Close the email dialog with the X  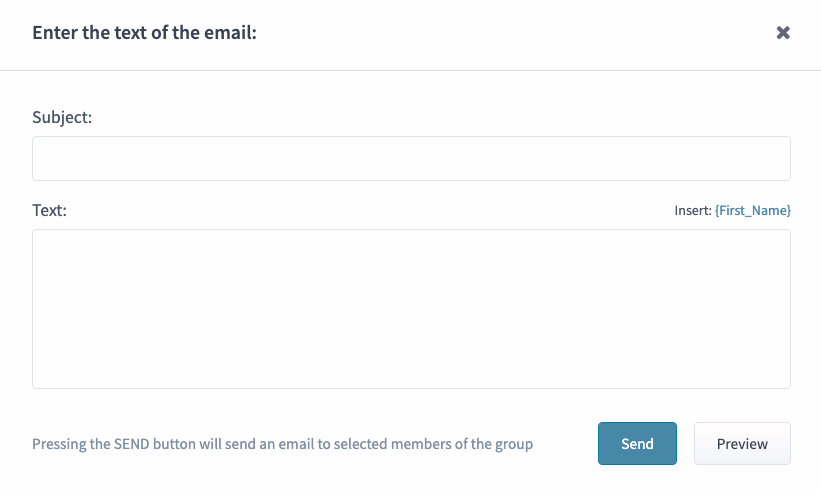[783, 33]
